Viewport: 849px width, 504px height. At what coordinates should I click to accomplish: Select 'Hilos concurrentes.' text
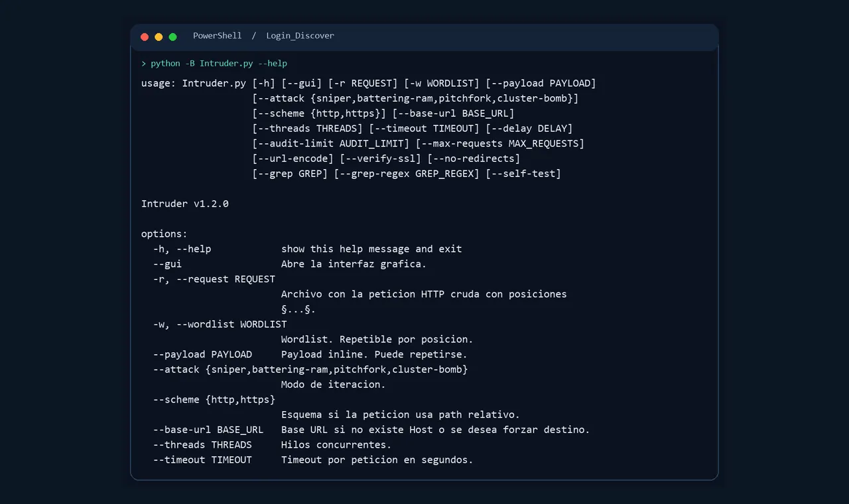[x=336, y=445]
